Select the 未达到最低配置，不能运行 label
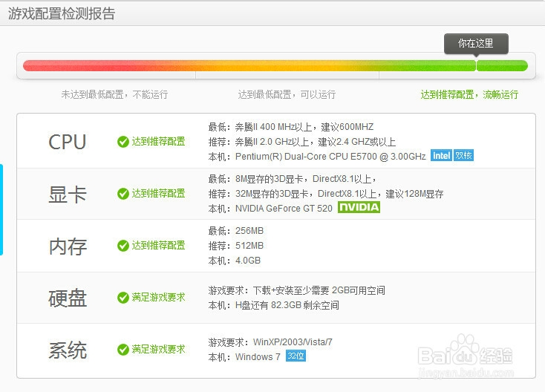The width and height of the screenshot is (545, 392). click(114, 94)
